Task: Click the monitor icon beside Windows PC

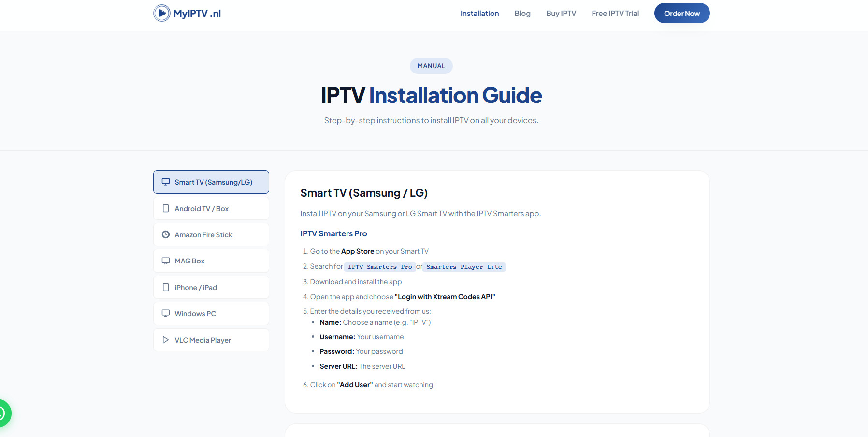Action: 166,313
